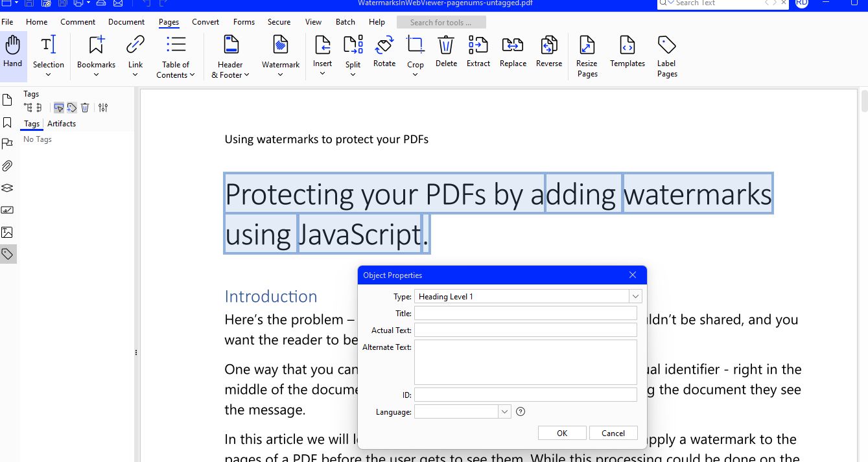The height and width of the screenshot is (462, 868).
Task: Confirm with OK in Object Properties
Action: pos(562,433)
